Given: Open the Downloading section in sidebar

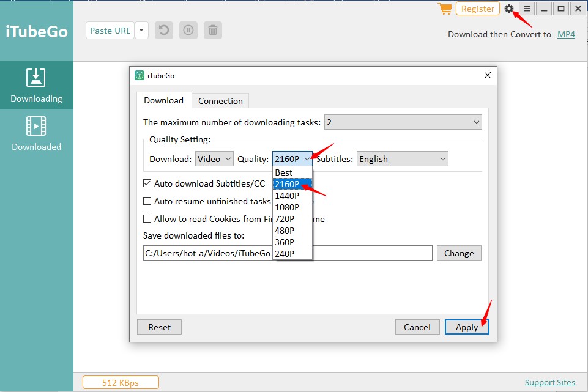Looking at the screenshot, I should coord(36,86).
